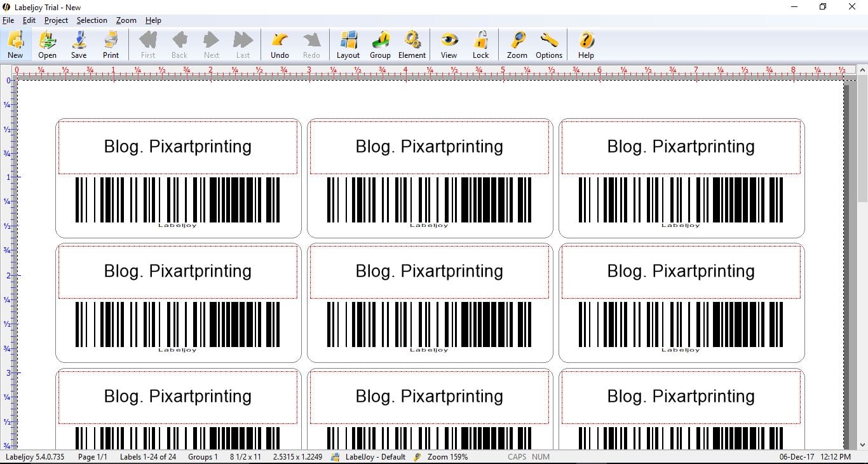Viewport: 868px width, 464px height.
Task: Click 'Groups 1' status entry
Action: [x=203, y=457]
